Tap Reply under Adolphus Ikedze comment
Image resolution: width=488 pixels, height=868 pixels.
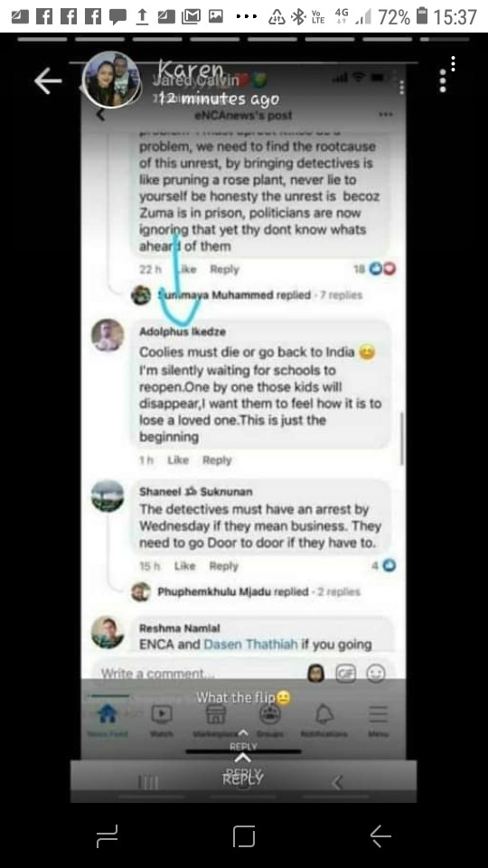click(217, 460)
